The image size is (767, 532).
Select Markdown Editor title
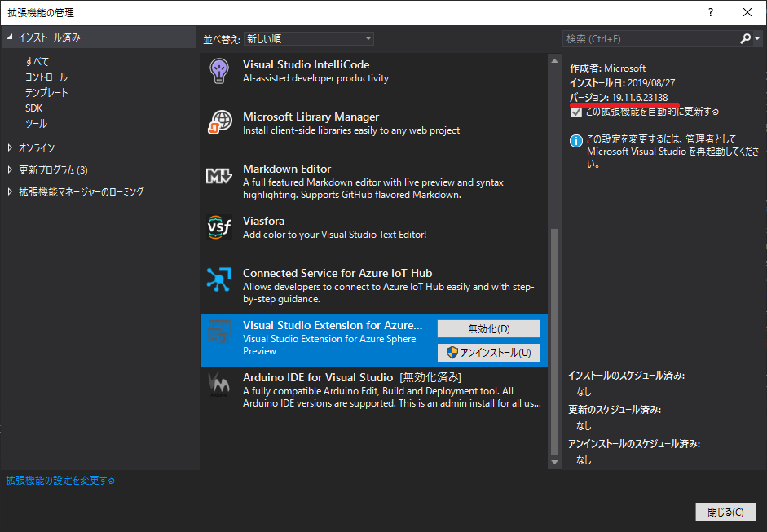click(287, 169)
